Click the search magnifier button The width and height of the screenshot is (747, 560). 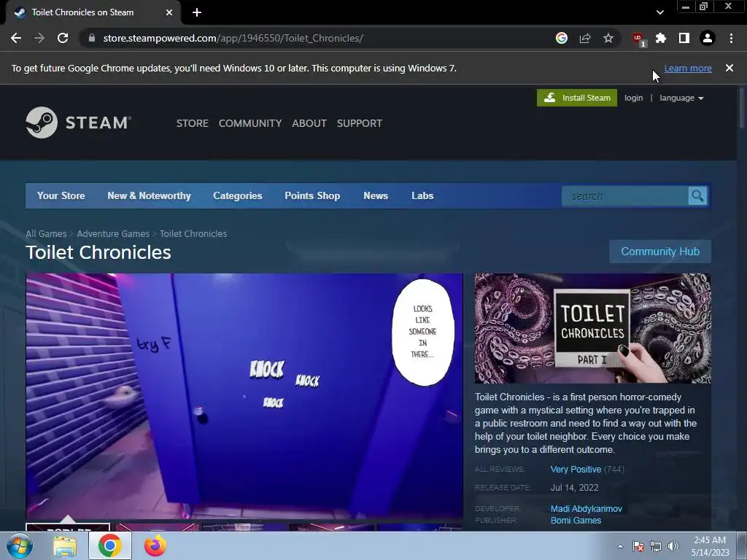pos(697,195)
